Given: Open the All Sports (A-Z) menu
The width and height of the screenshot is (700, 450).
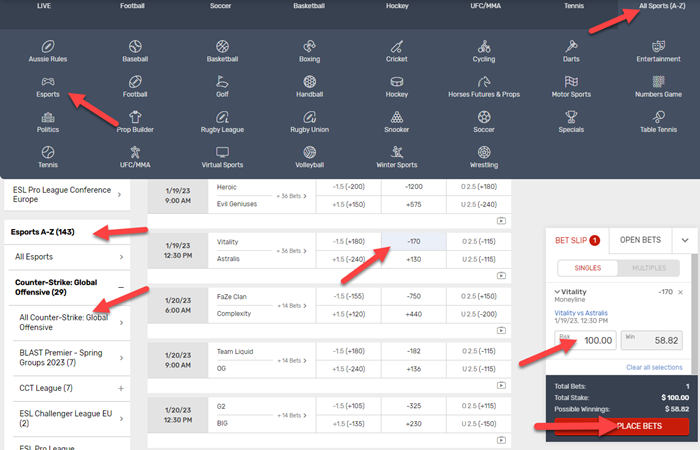Looking at the screenshot, I should coord(657,6).
